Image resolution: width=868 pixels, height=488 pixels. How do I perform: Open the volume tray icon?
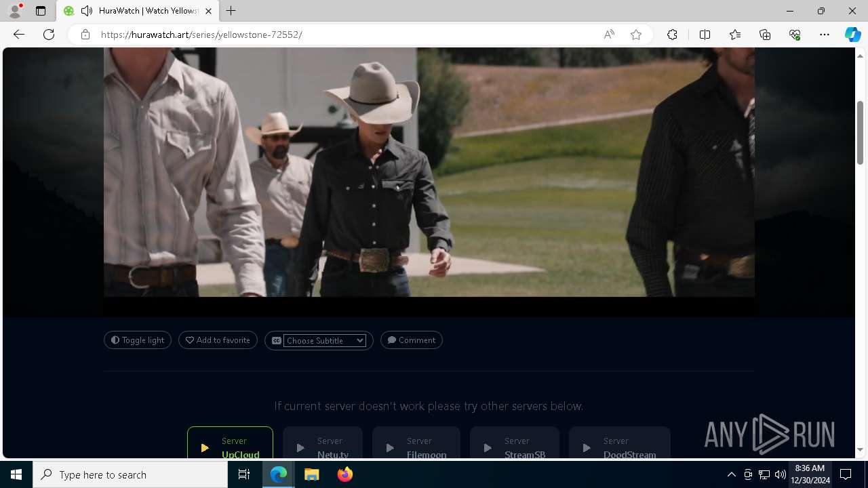781,474
